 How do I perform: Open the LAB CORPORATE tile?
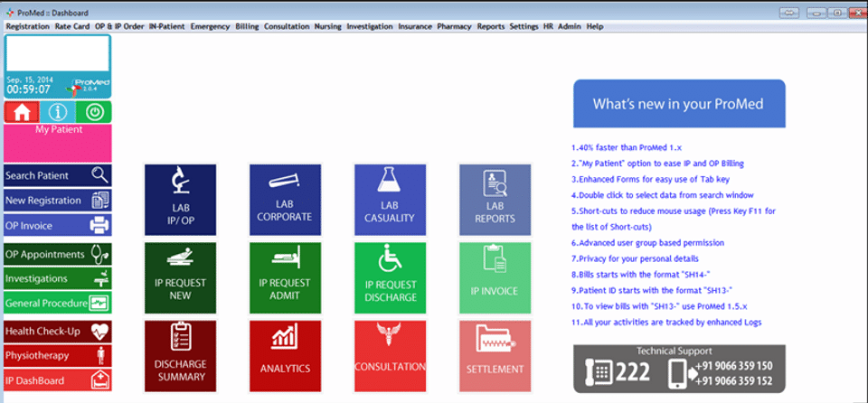pyautogui.click(x=285, y=200)
